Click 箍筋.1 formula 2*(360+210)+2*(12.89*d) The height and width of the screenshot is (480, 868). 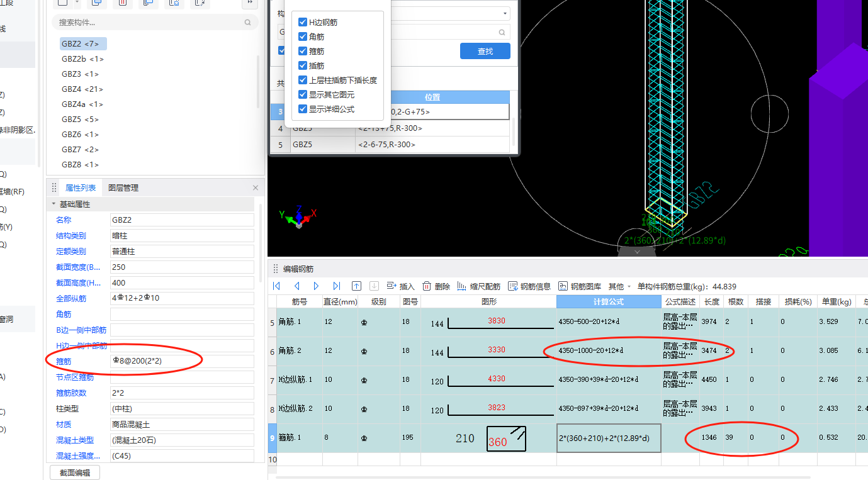click(609, 438)
